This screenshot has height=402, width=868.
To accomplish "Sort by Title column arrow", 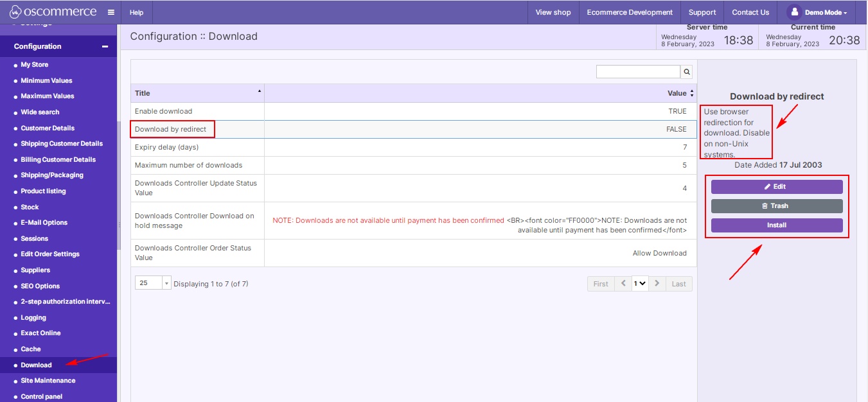I will [260, 91].
